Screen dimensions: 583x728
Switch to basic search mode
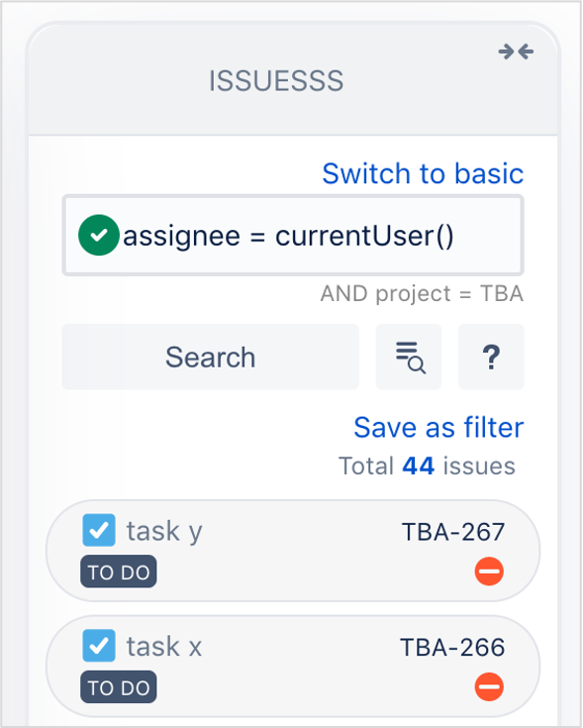[423, 173]
